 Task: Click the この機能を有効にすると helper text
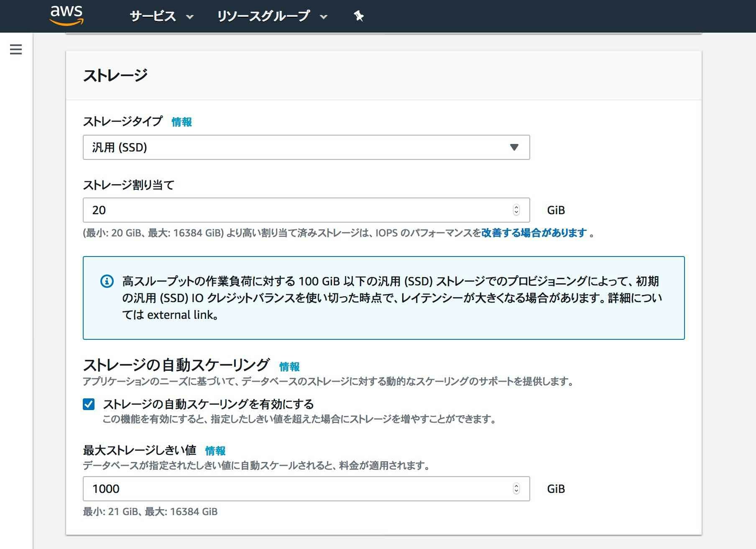299,419
